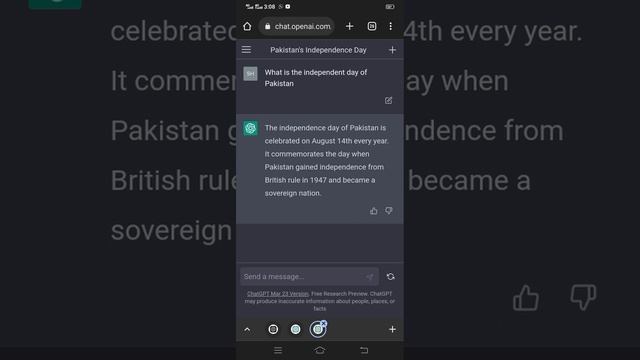Open a new tab with the top browser plus
Viewport: 640px width, 360px height.
coord(349,27)
